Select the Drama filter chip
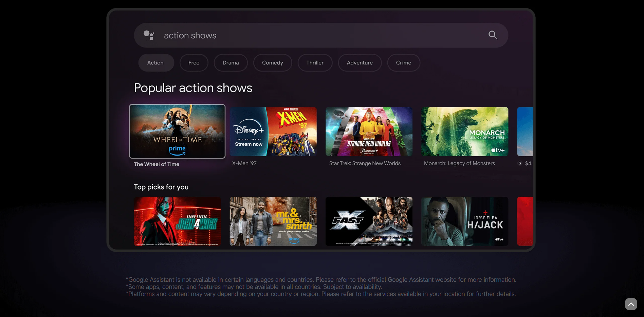The width and height of the screenshot is (644, 317). 231,63
